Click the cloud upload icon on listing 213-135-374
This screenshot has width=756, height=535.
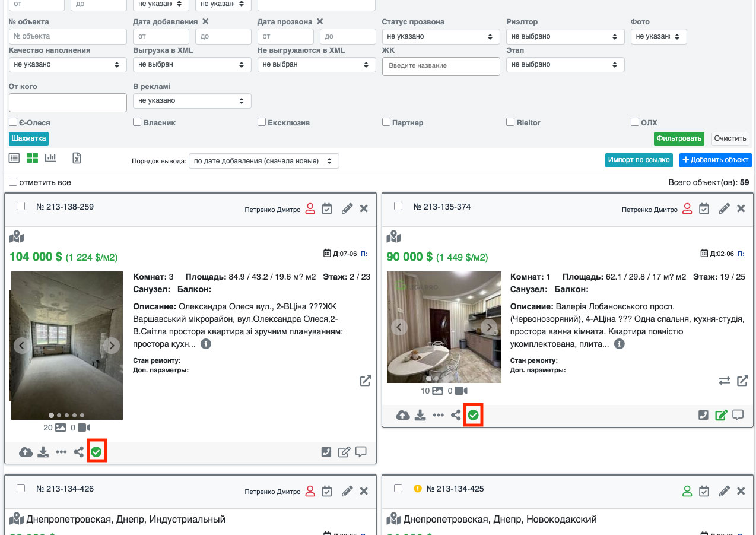click(x=403, y=416)
